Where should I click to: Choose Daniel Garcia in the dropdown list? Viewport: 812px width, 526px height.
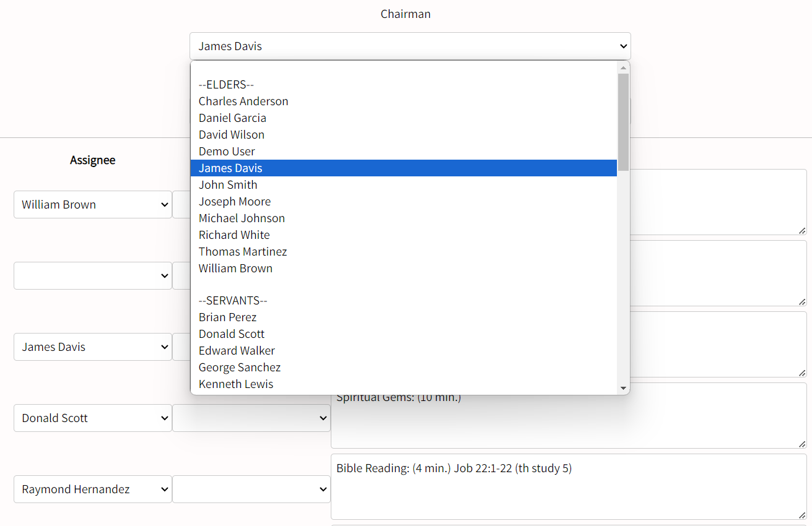point(404,118)
